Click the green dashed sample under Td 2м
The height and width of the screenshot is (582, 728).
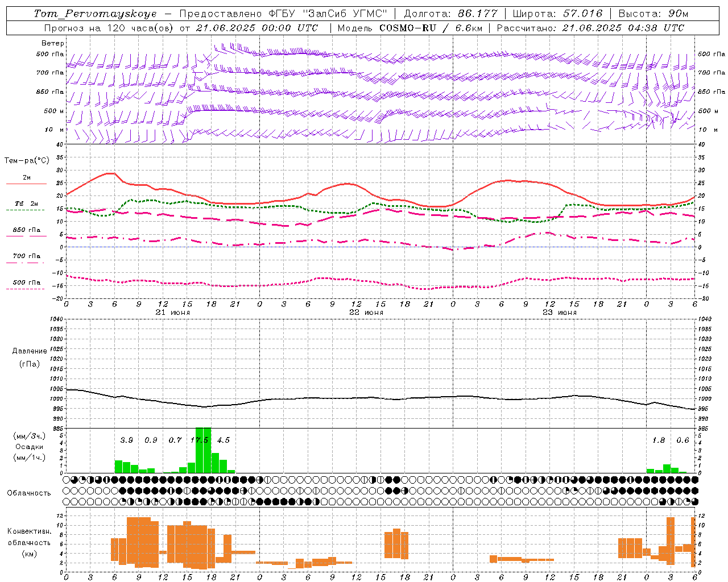pos(25,210)
